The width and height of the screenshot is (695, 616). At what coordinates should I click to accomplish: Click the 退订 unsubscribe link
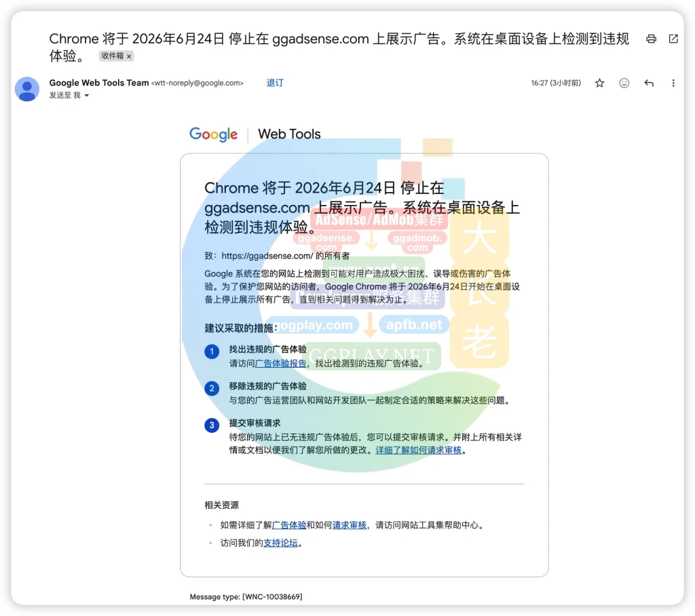coord(275,83)
